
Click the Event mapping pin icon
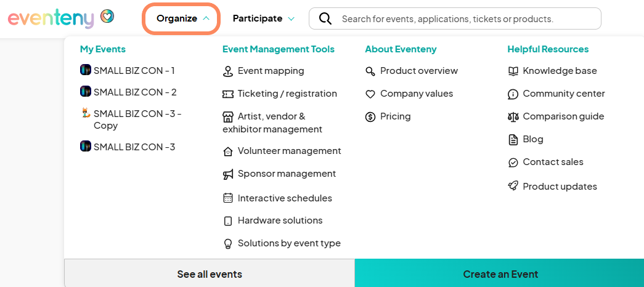227,71
